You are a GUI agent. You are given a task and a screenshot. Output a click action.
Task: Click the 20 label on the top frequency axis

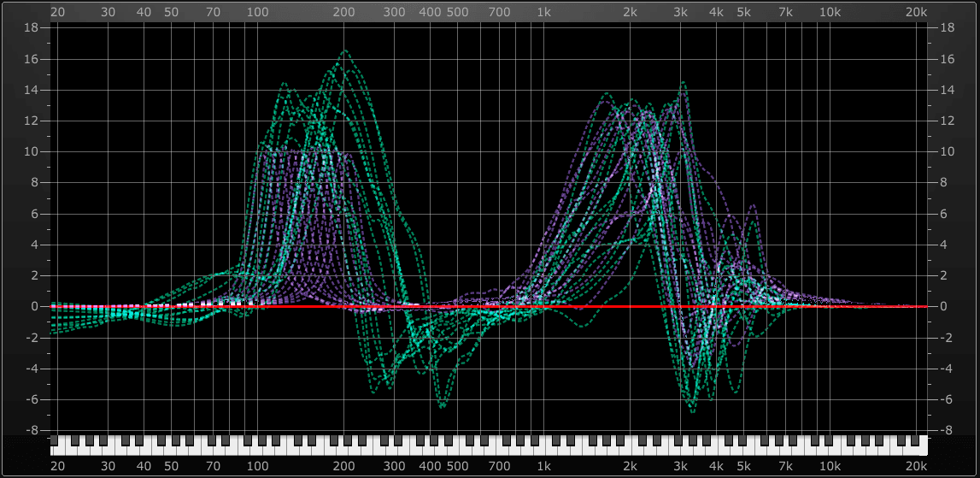point(58,12)
